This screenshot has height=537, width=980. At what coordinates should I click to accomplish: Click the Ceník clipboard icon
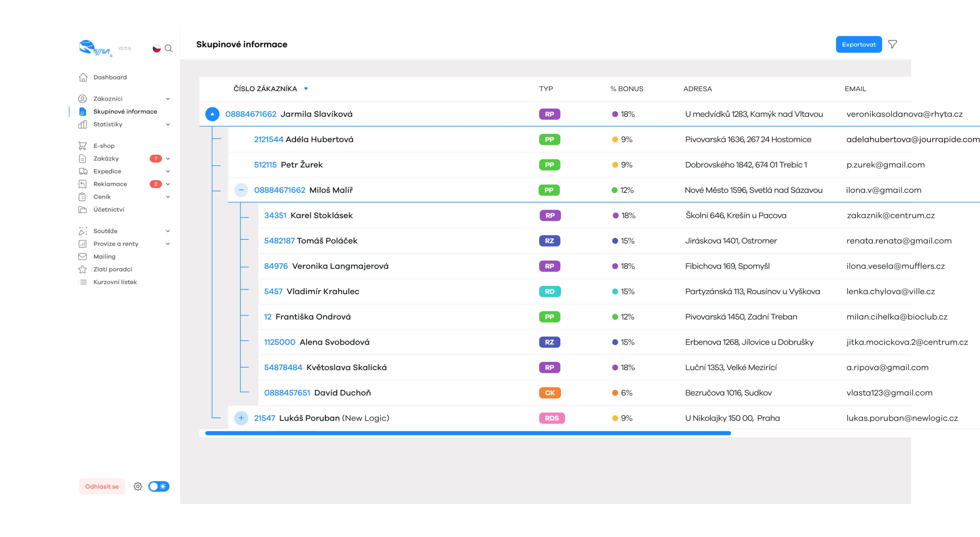click(x=82, y=197)
